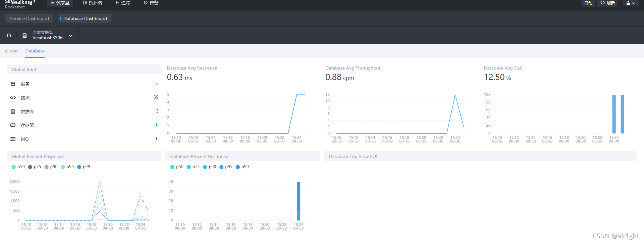
Task: Toggle p99 in Global Percent Response legend
Action: (84, 167)
